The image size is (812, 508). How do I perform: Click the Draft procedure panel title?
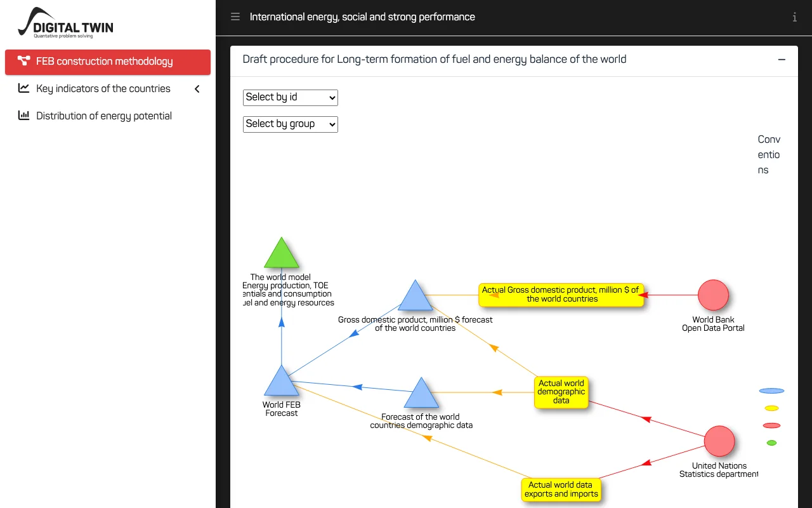click(435, 60)
